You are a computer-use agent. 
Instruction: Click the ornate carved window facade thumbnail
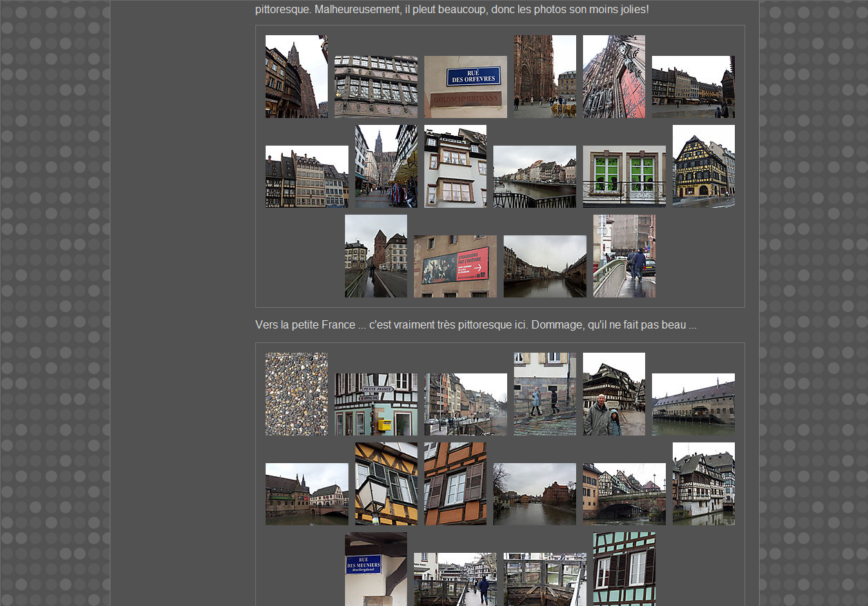(375, 87)
